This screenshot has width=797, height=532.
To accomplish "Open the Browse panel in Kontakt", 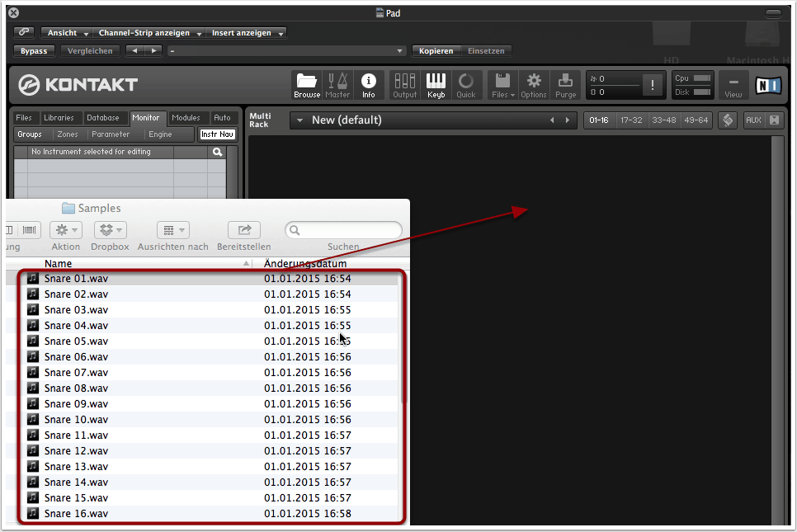I will tap(307, 85).
